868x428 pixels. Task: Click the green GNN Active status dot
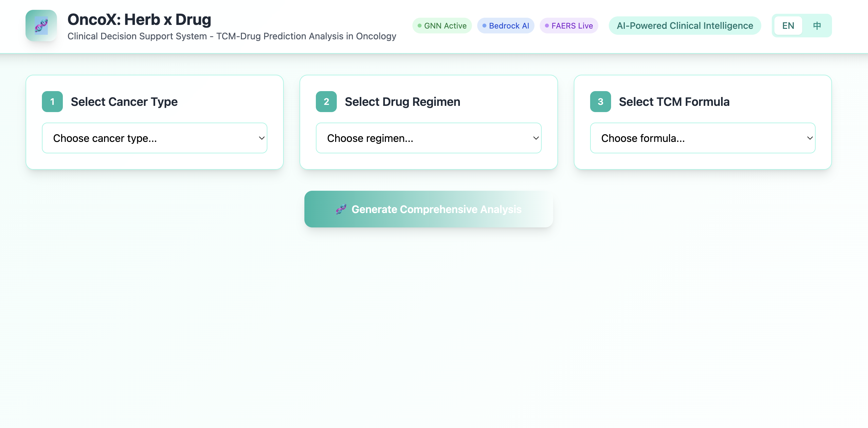coord(420,26)
